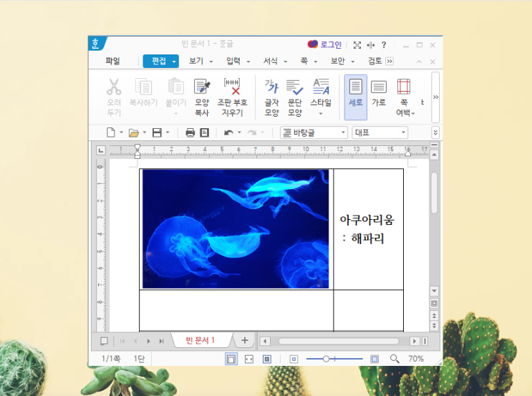532x396 pixels.
Task: Click the Paste (붙이기) icon
Action: pos(175,86)
